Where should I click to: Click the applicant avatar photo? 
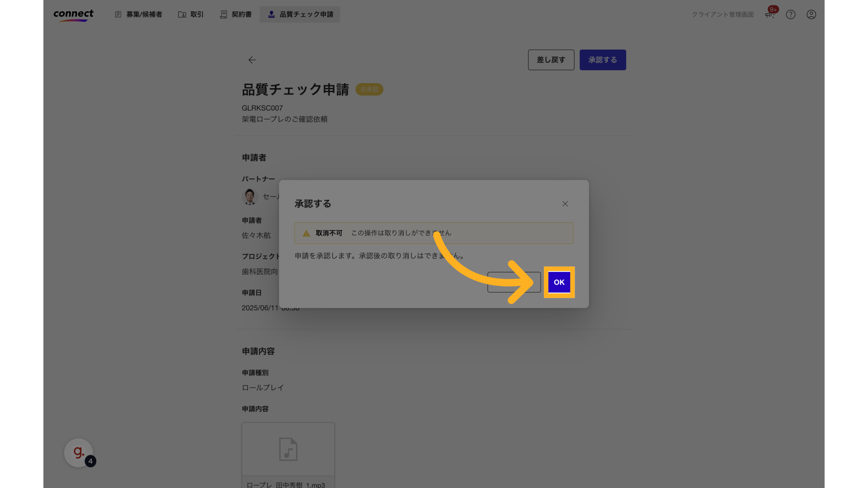(250, 197)
